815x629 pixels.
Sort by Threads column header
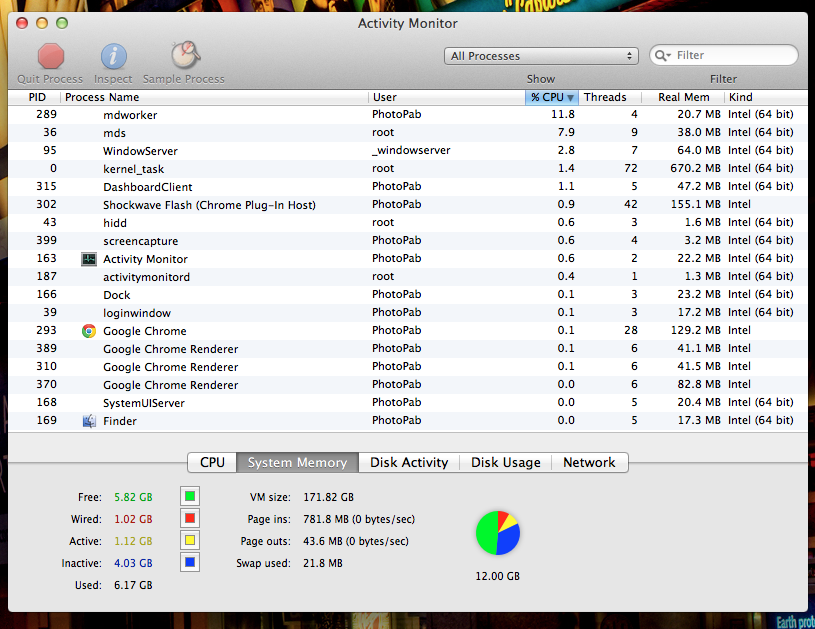click(610, 97)
